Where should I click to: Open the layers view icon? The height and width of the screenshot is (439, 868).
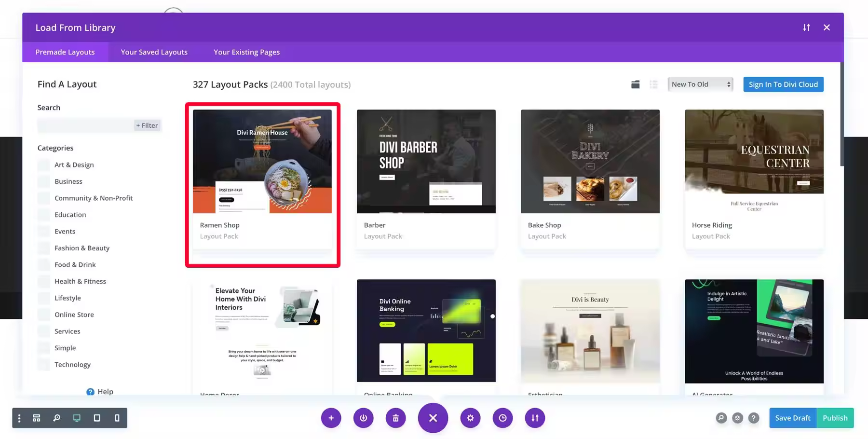737,418
